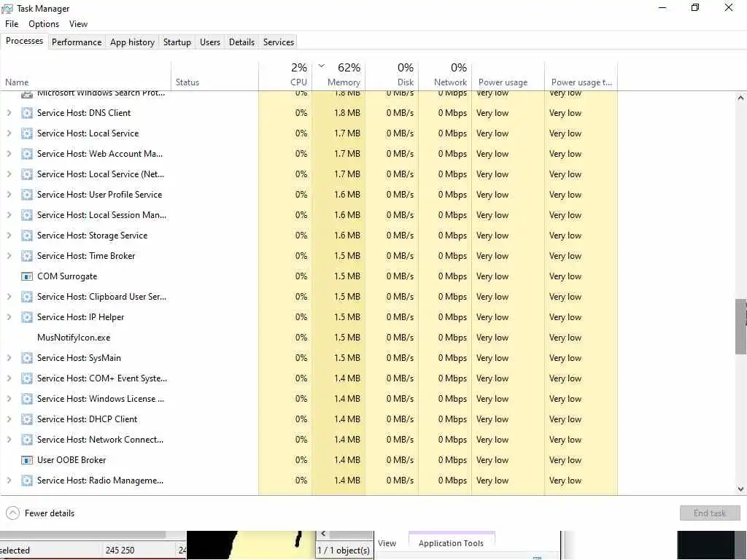Screen dimensions: 747x560
Task: Click the Service Host: Windows License gear icon
Action: coord(27,399)
